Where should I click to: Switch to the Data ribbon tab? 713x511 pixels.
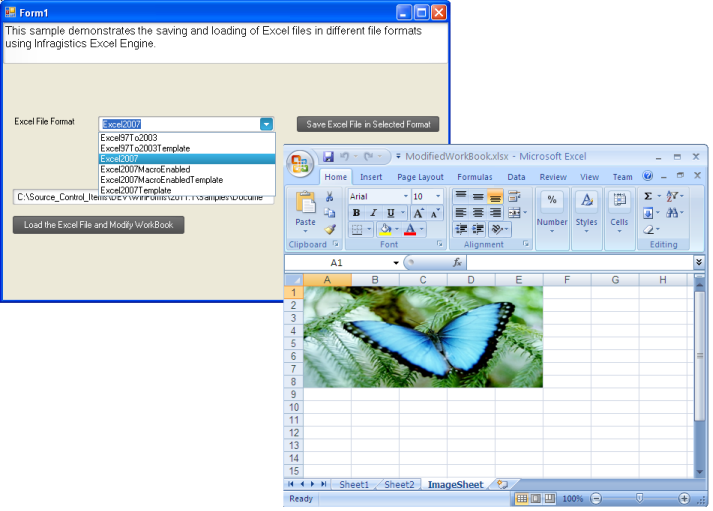click(x=516, y=177)
